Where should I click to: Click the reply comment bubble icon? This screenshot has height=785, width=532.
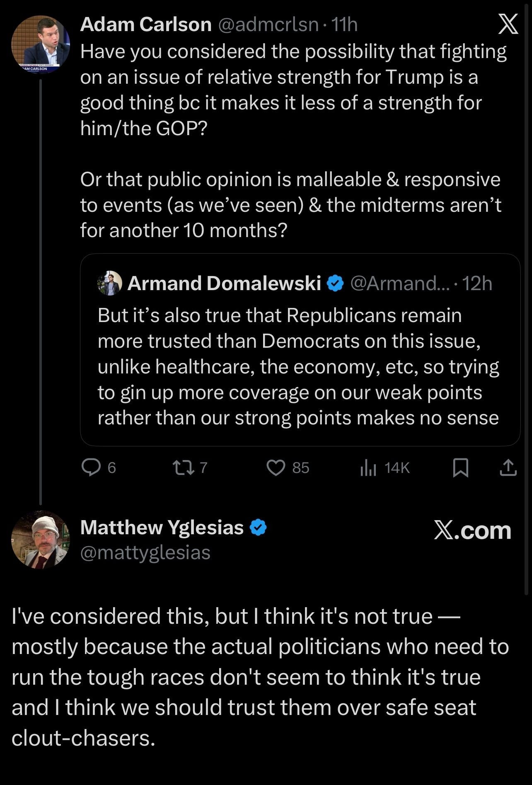[89, 468]
